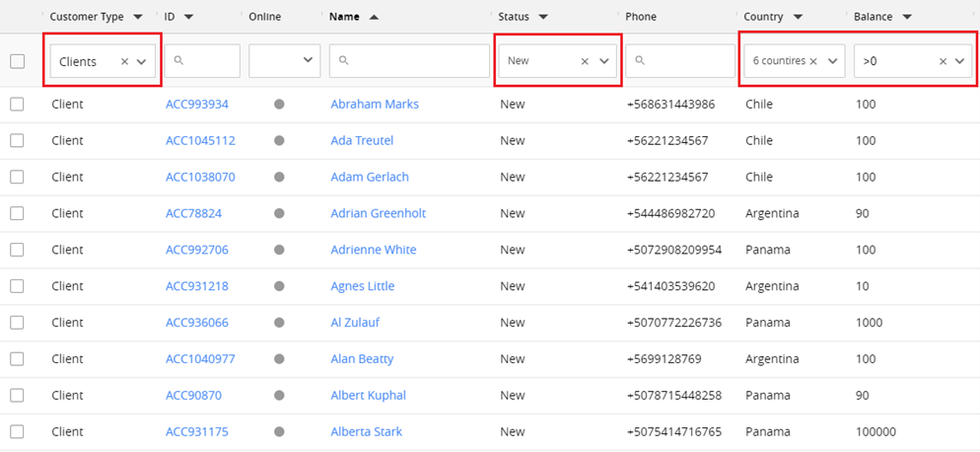Click the Country header sort arrow
The height and width of the screenshot is (452, 980).
point(798,17)
